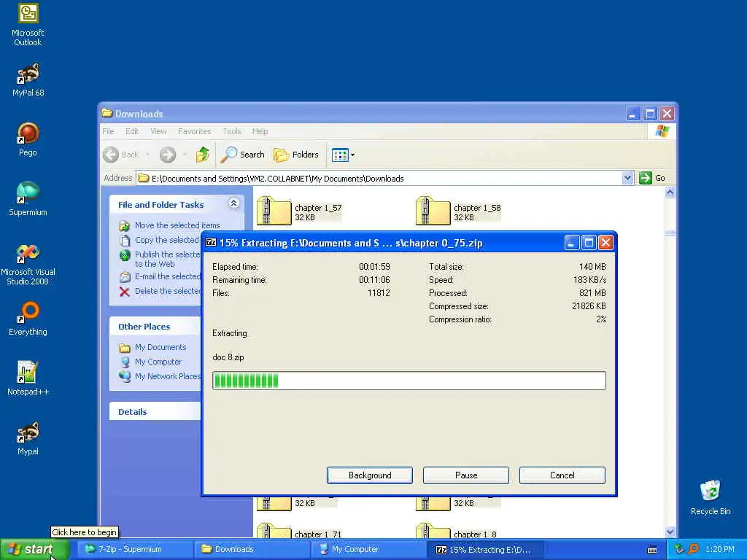Image resolution: width=747 pixels, height=560 pixels.
Task: Go to My Computer in Other Places
Action: point(150,362)
